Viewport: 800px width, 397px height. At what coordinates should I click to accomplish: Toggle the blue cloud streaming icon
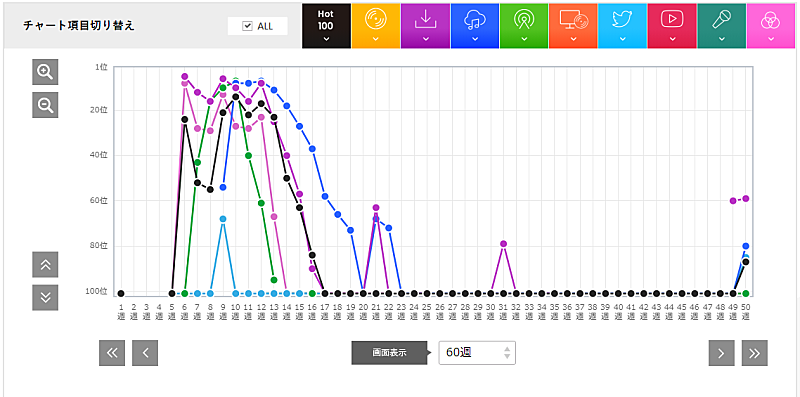(474, 26)
